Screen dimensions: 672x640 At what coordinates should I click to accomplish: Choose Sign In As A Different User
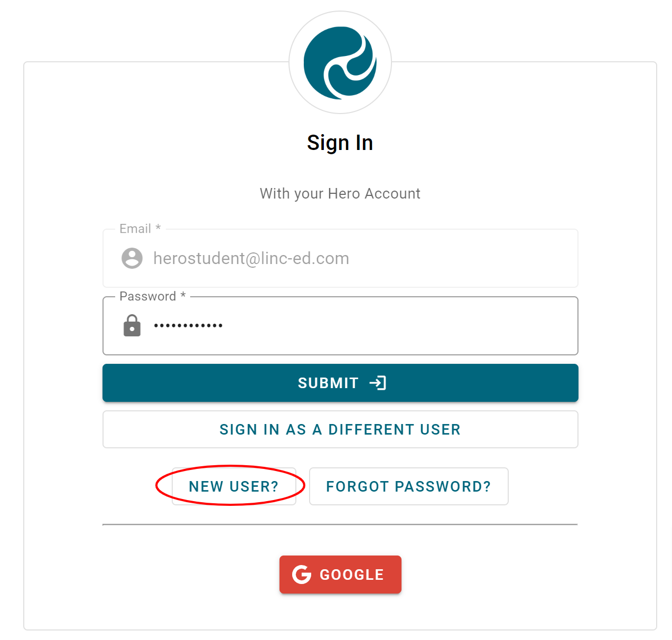tap(340, 429)
